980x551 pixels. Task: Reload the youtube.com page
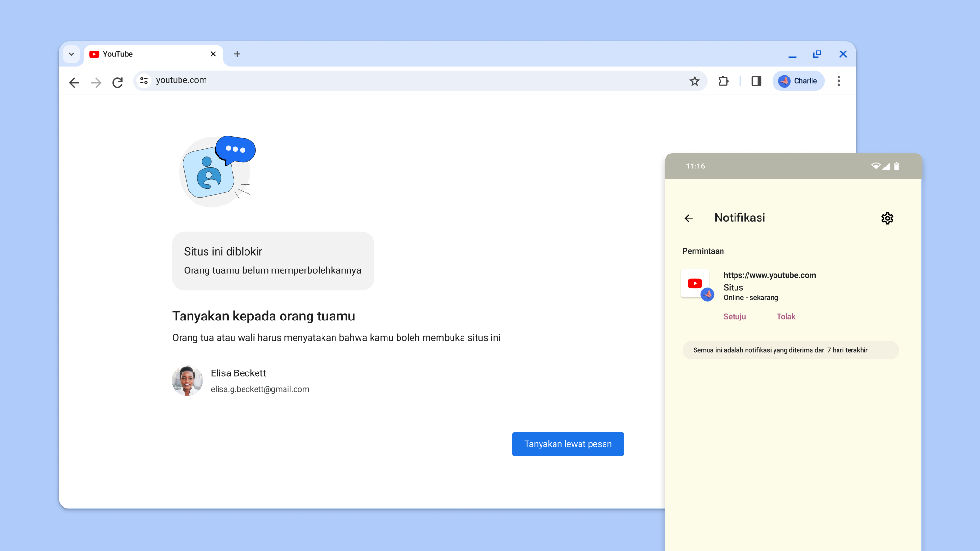(117, 82)
